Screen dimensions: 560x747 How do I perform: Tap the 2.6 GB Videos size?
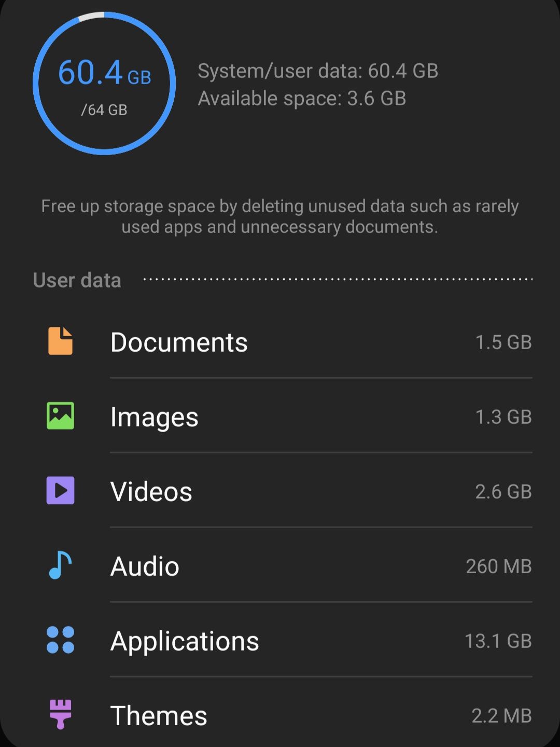[503, 492]
